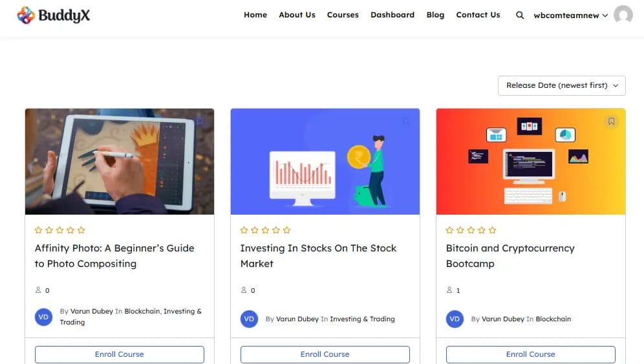644x364 pixels.
Task: Click Varun Dubey author on Investing In Stocks card
Action: point(297,319)
